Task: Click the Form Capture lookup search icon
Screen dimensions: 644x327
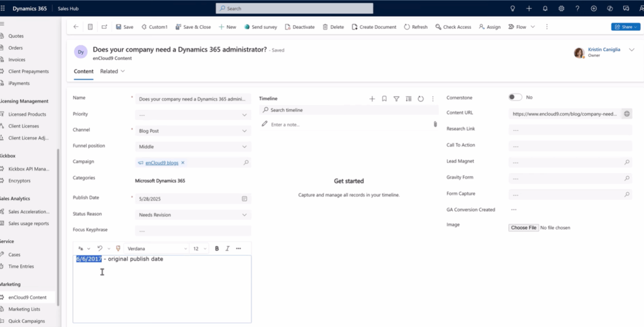Action: tap(627, 194)
